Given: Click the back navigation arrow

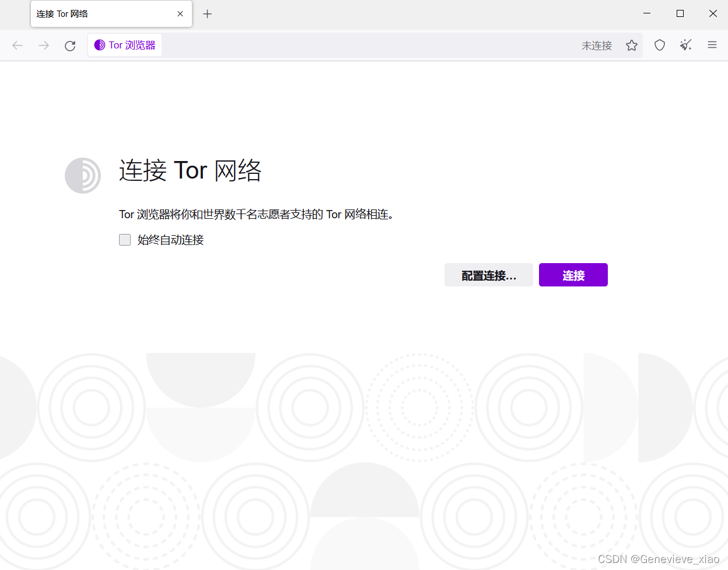Looking at the screenshot, I should 17,46.
